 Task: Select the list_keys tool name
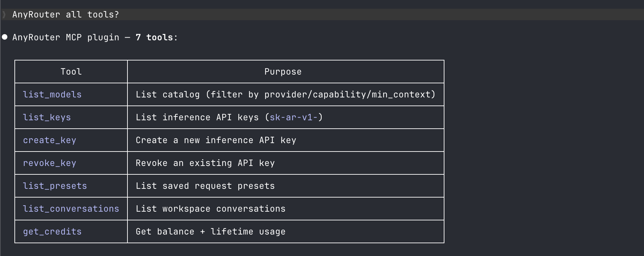[47, 117]
